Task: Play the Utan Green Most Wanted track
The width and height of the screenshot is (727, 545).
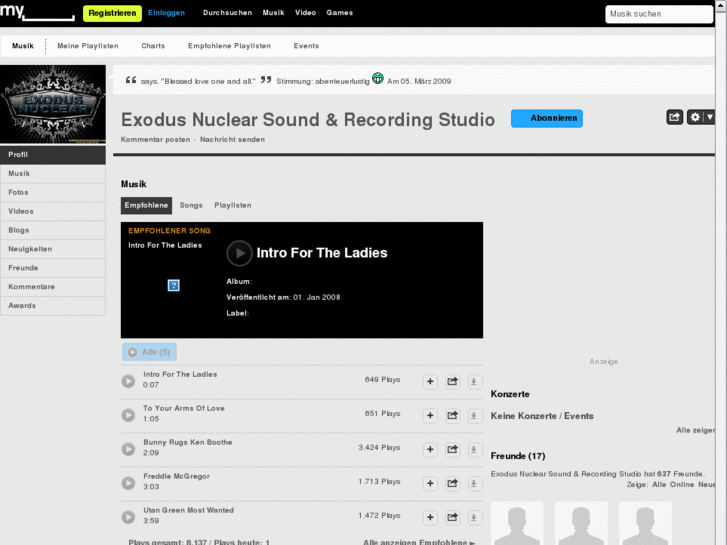Action: (x=128, y=517)
